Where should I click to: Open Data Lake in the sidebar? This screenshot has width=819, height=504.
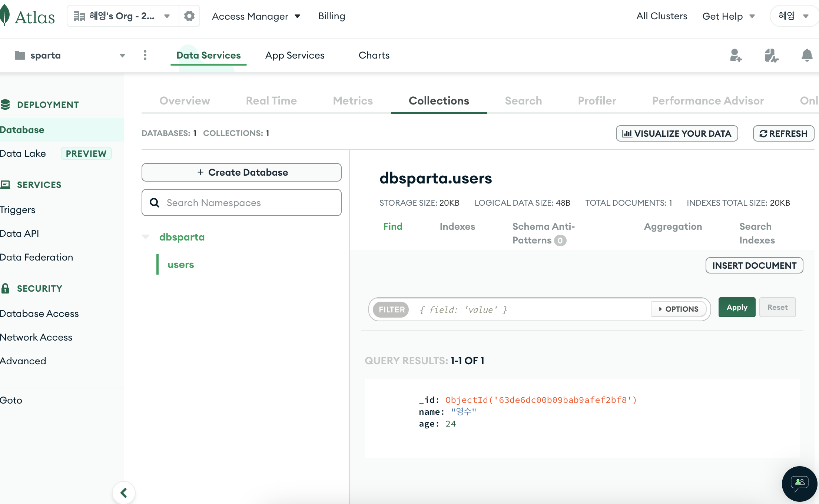[23, 153]
